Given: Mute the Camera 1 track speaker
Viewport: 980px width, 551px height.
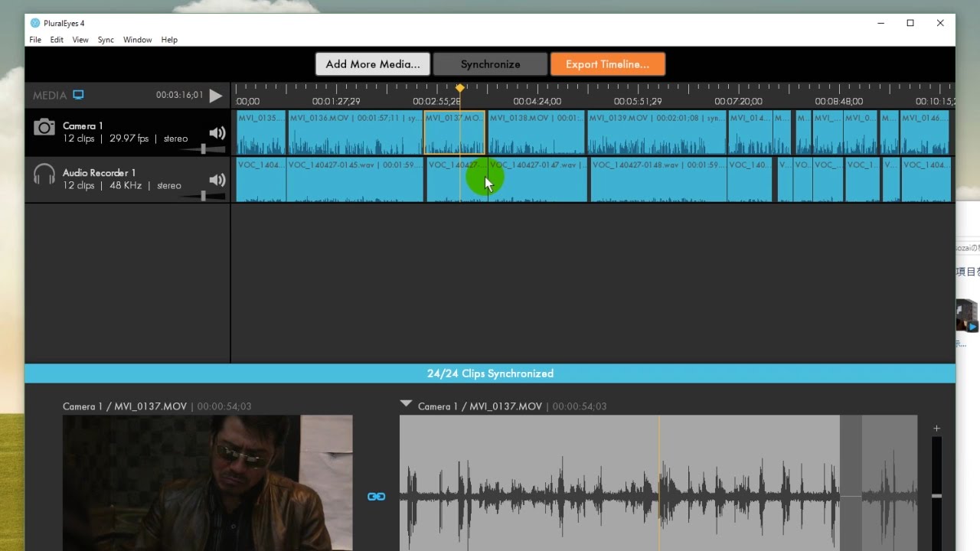Looking at the screenshot, I should (217, 133).
